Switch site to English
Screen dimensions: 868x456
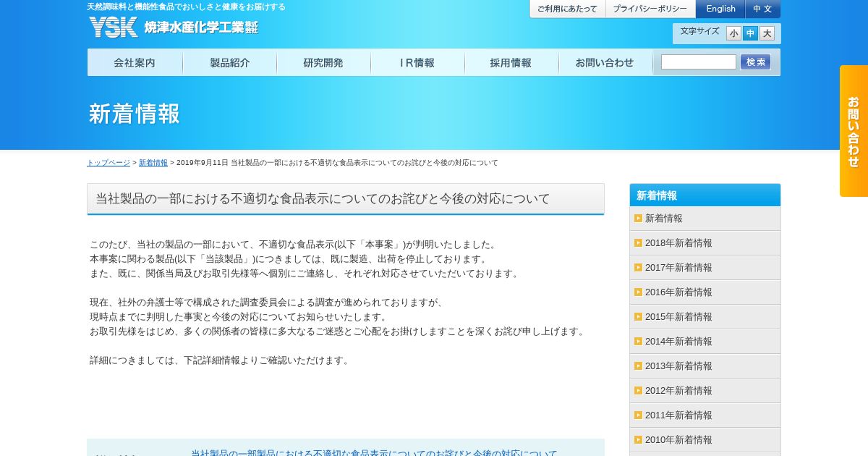[x=720, y=9]
